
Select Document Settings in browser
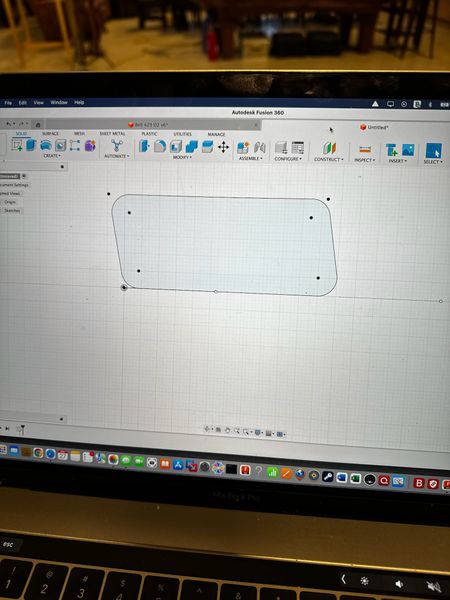pos(15,185)
